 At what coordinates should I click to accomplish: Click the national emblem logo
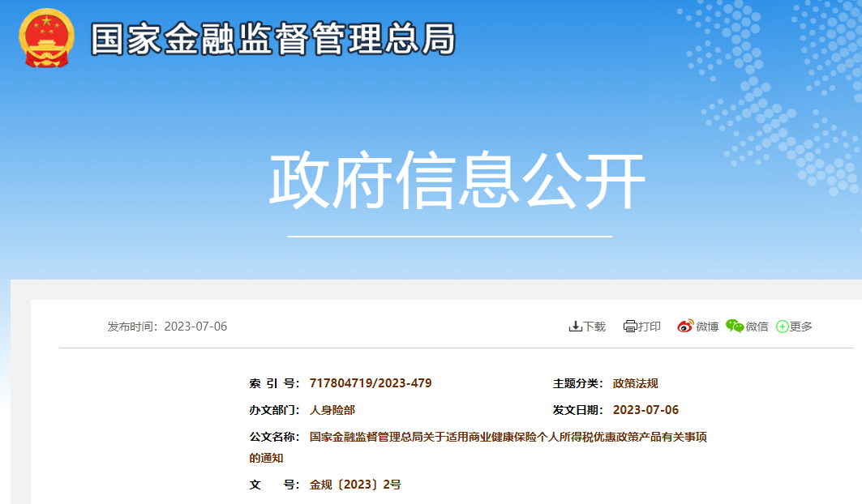[x=47, y=38]
